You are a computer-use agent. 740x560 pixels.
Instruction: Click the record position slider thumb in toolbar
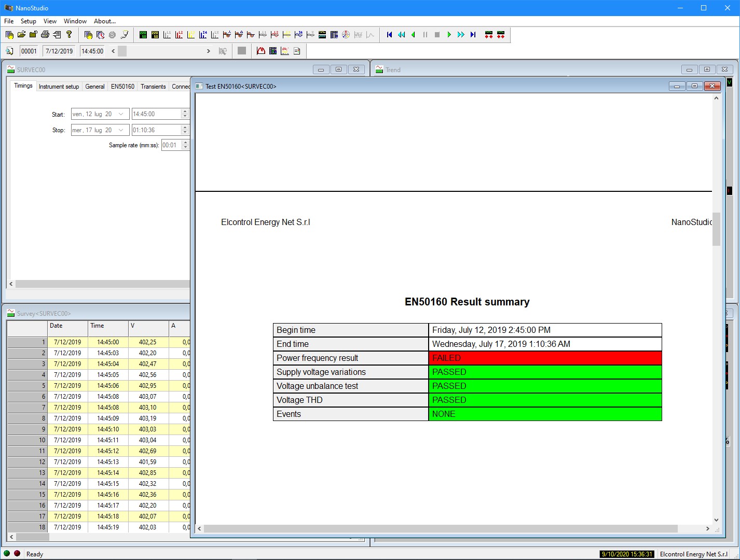122,51
